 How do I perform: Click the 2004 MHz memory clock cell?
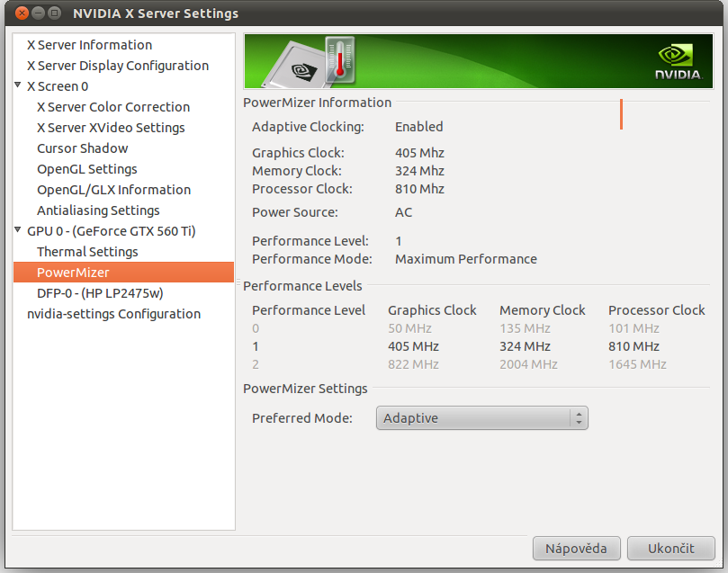tap(528, 364)
